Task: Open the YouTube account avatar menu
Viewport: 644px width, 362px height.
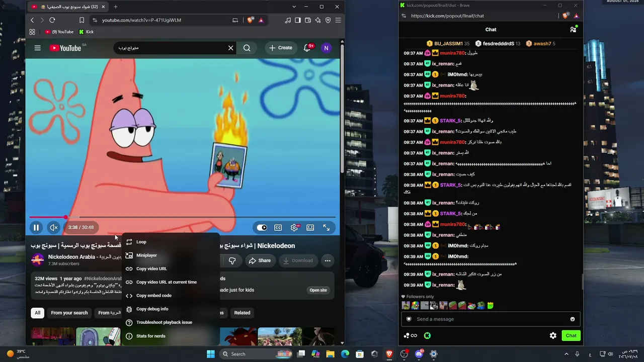Action: pyautogui.click(x=326, y=48)
